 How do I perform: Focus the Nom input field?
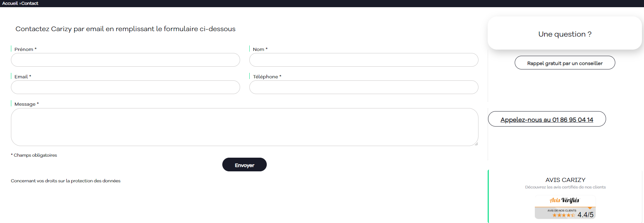click(364, 60)
